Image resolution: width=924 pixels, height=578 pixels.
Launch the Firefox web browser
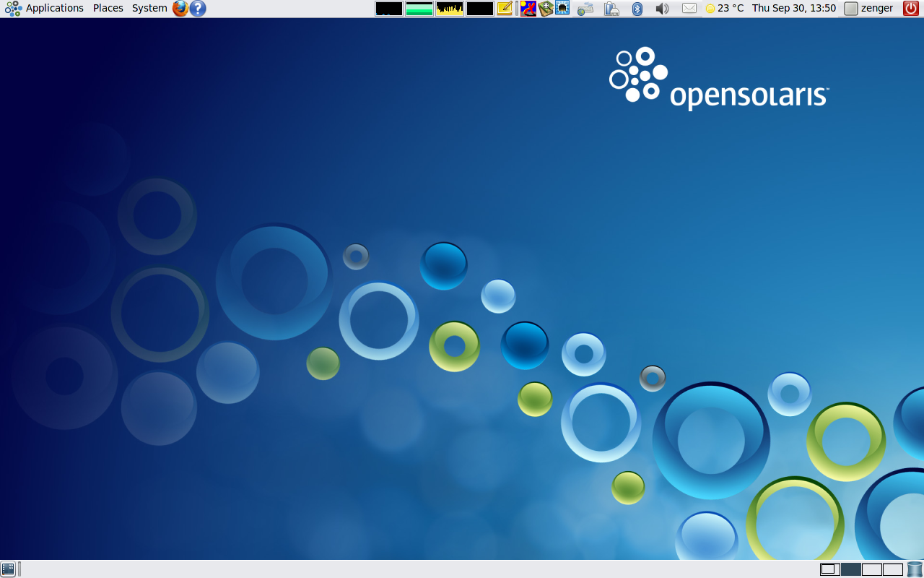tap(180, 9)
